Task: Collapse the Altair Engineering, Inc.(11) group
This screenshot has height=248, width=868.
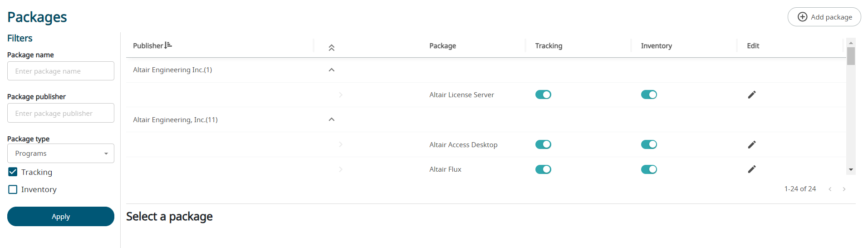Action: click(x=332, y=119)
